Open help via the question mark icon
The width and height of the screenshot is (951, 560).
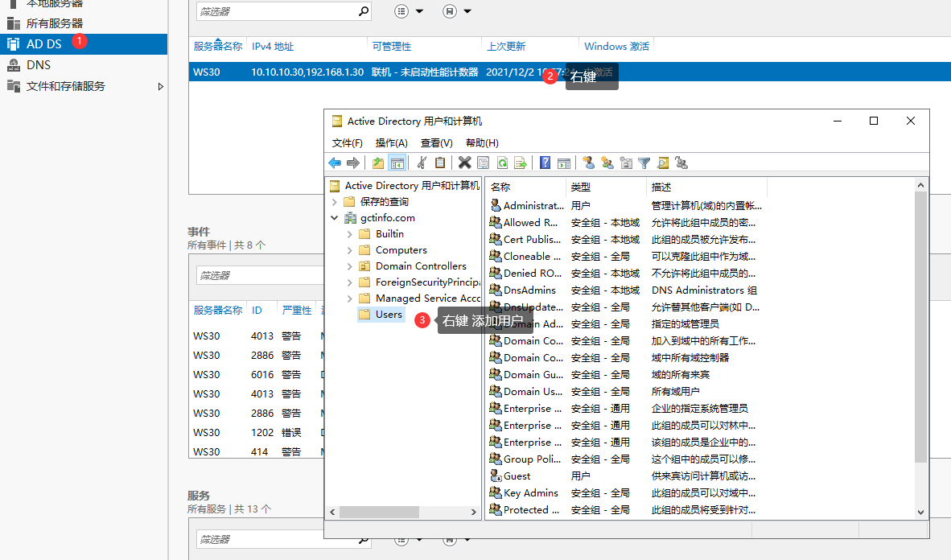click(545, 163)
